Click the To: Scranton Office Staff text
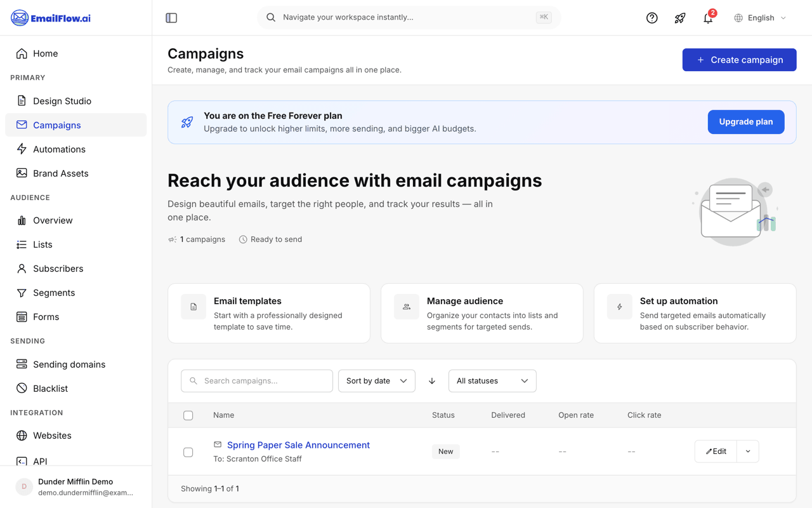The width and height of the screenshot is (812, 508). click(x=258, y=459)
